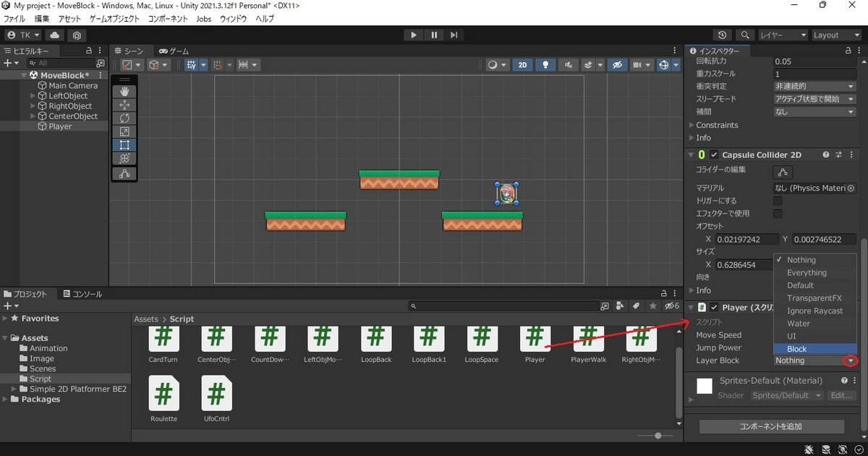Open the Layer Block dropdown arrow

(x=851, y=360)
